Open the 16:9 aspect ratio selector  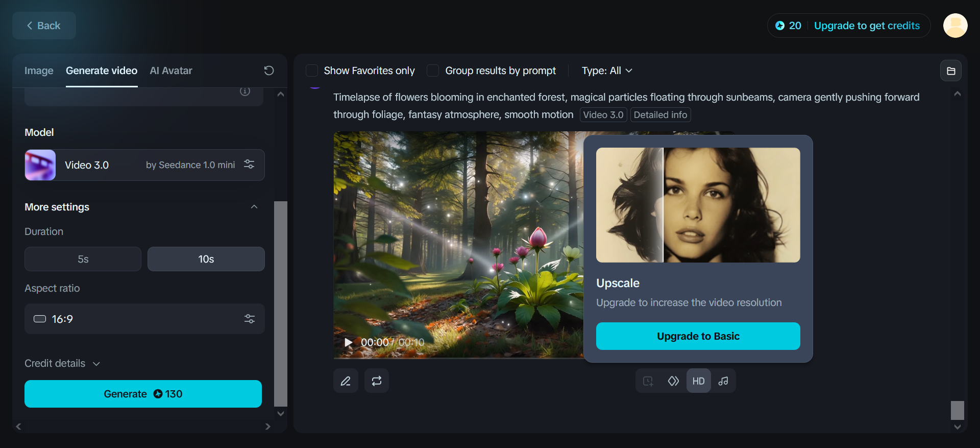tap(144, 319)
